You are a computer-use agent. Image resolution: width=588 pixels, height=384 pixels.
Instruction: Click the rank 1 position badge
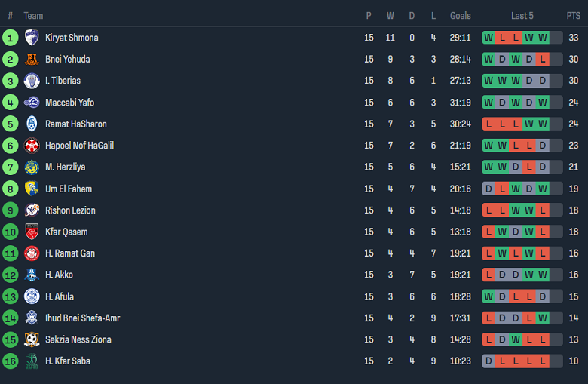coord(11,38)
